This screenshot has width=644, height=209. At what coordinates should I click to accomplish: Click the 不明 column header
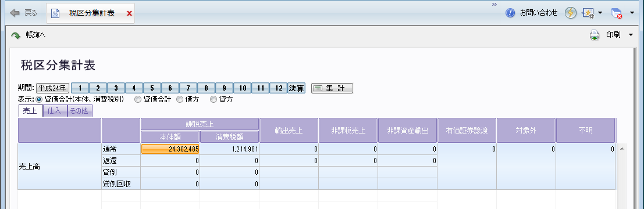pos(586,130)
